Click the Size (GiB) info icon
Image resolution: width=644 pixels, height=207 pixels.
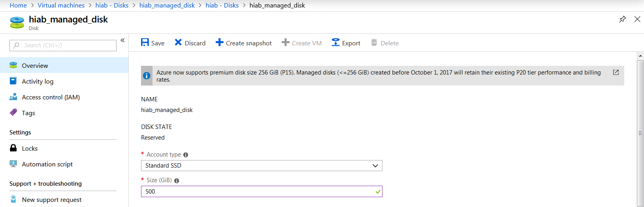coord(177,181)
